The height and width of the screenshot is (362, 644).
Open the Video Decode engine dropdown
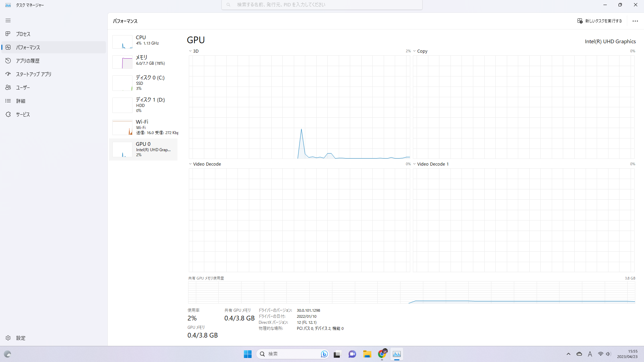click(190, 164)
